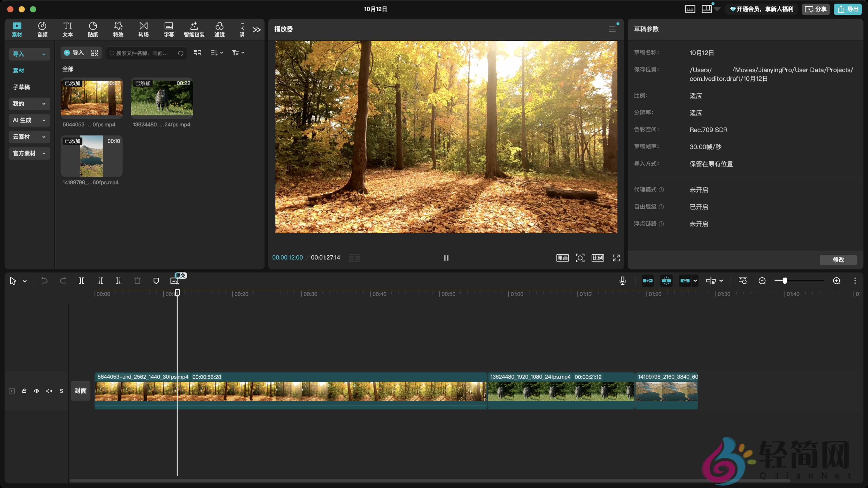Enter fullscreen preview in player

pyautogui.click(x=616, y=258)
